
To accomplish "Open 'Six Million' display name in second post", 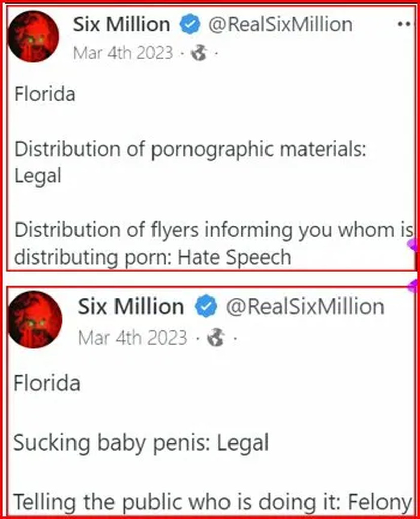I will point(131,306).
